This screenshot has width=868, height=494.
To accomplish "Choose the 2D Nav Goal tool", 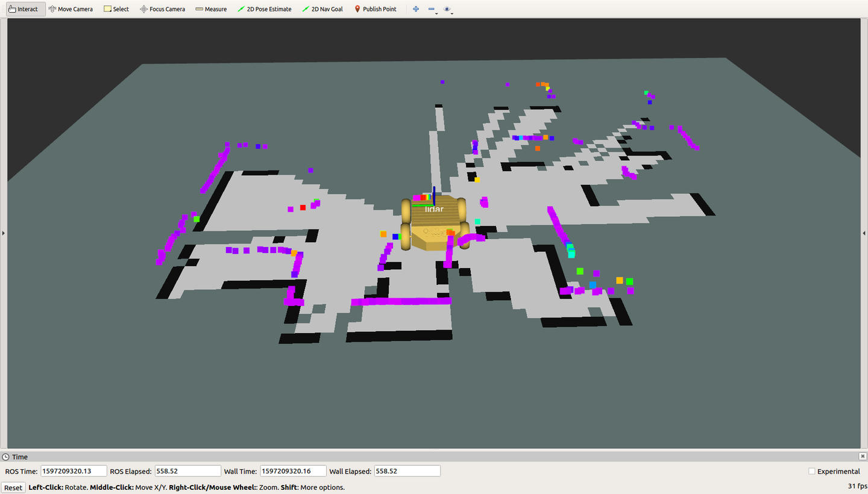I will (323, 9).
